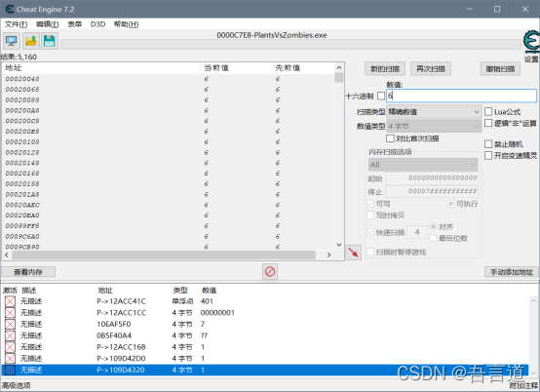The image size is (540, 392).
Task: Toggle the 扫描时暂停游戏 checkbox
Action: click(x=370, y=253)
